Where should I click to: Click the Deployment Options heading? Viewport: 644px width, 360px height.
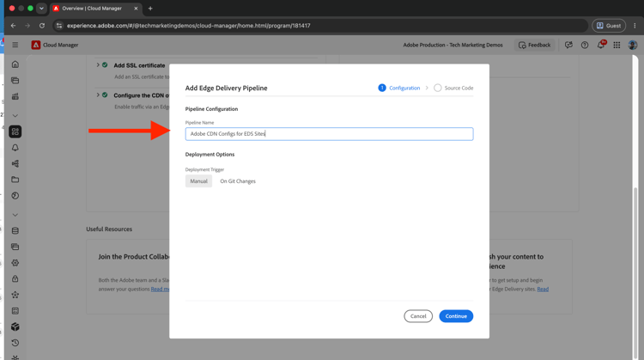tap(210, 154)
